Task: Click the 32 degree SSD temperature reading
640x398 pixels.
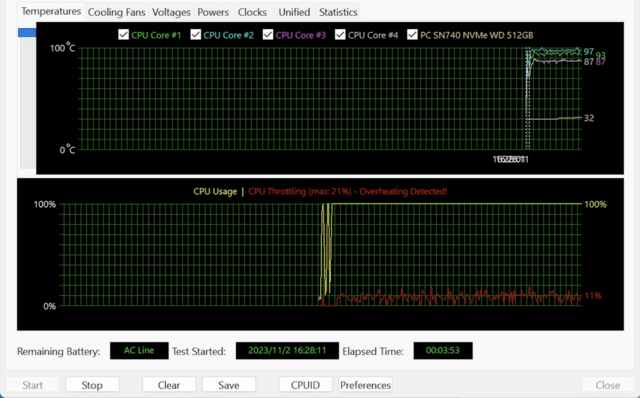Action: point(589,118)
